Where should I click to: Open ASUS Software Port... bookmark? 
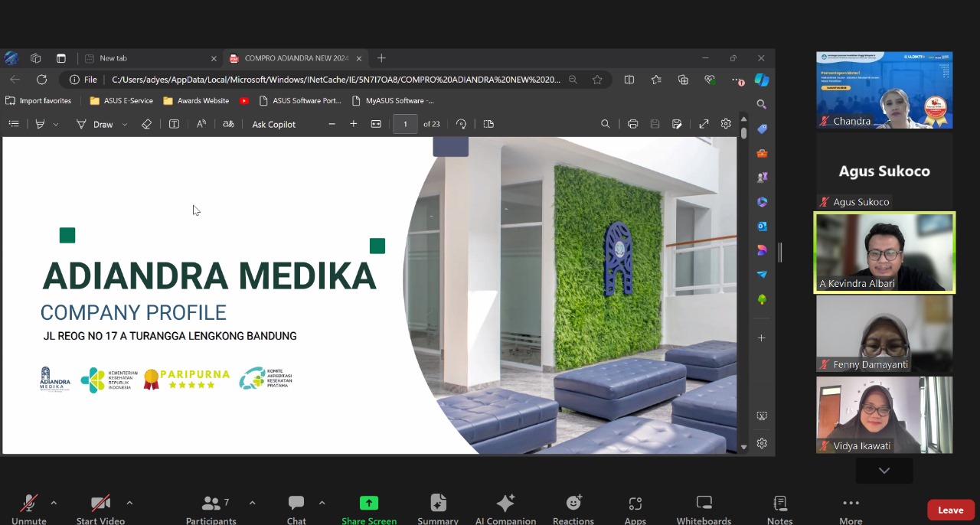(x=300, y=101)
